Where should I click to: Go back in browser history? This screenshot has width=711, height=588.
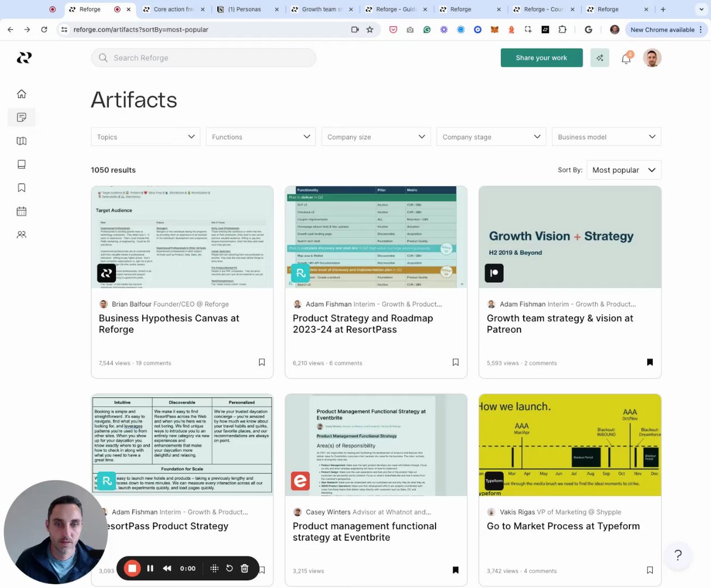point(10,29)
